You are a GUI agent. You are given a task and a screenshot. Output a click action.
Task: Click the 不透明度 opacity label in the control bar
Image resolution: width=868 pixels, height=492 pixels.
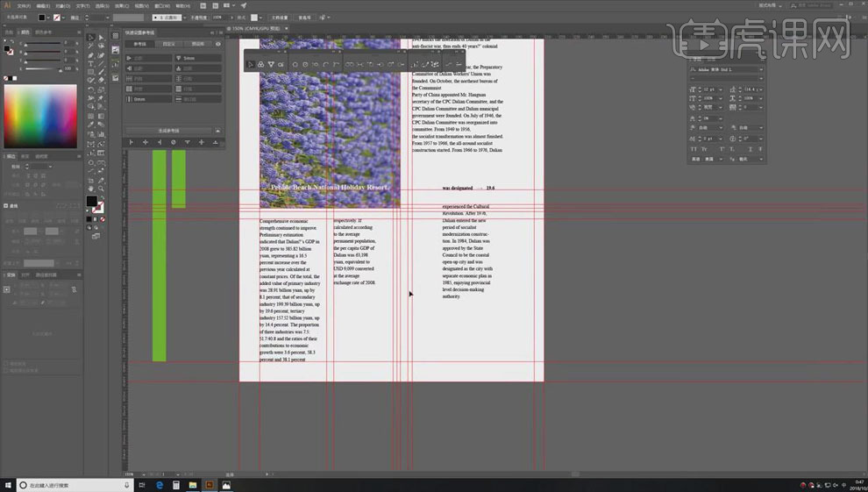pyautogui.click(x=199, y=18)
